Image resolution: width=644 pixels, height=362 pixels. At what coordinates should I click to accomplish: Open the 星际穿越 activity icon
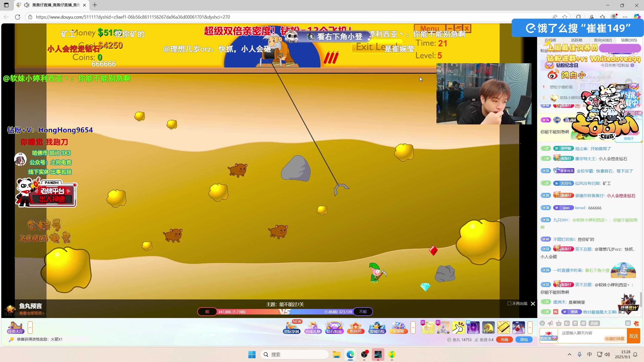292,327
